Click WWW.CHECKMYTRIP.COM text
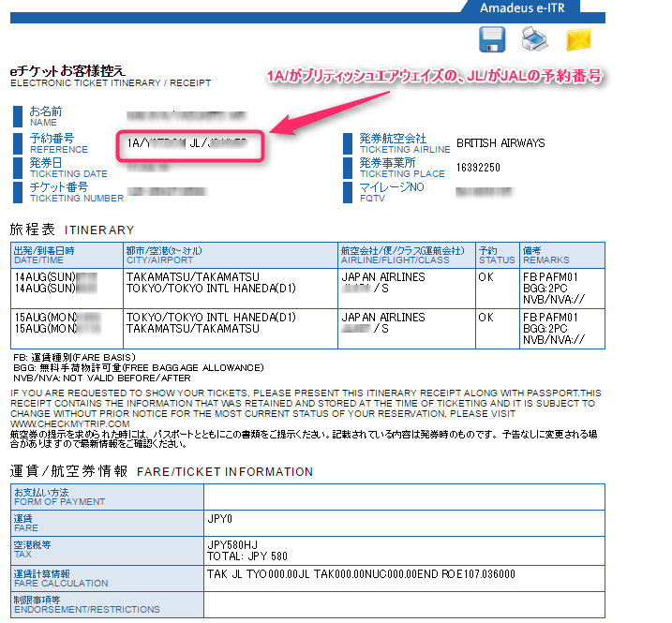This screenshot has width=672, height=623. pyautogui.click(x=70, y=423)
